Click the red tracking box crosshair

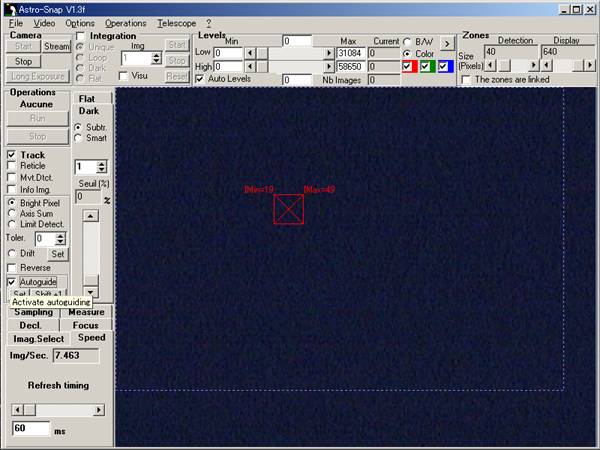click(x=289, y=209)
